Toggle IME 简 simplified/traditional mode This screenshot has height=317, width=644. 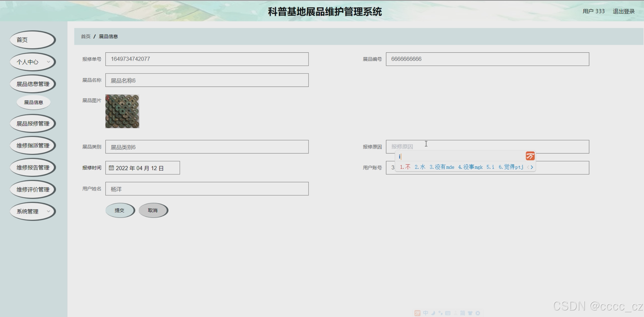pos(463,313)
